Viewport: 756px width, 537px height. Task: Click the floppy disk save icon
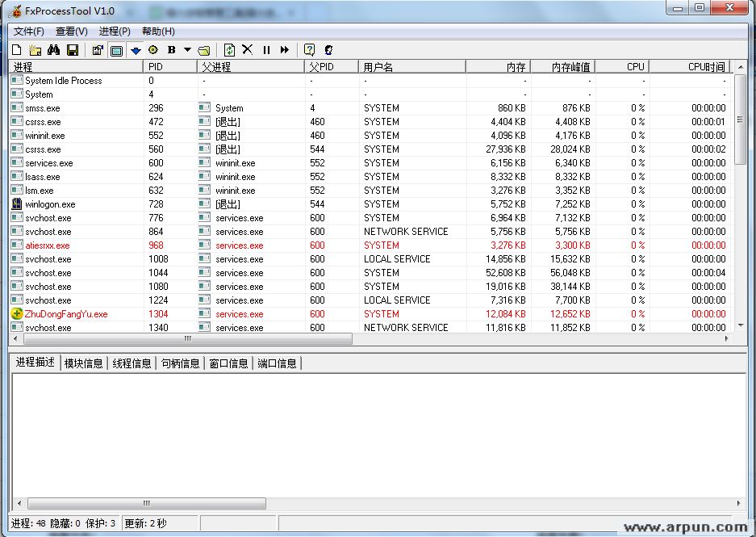tap(73, 50)
